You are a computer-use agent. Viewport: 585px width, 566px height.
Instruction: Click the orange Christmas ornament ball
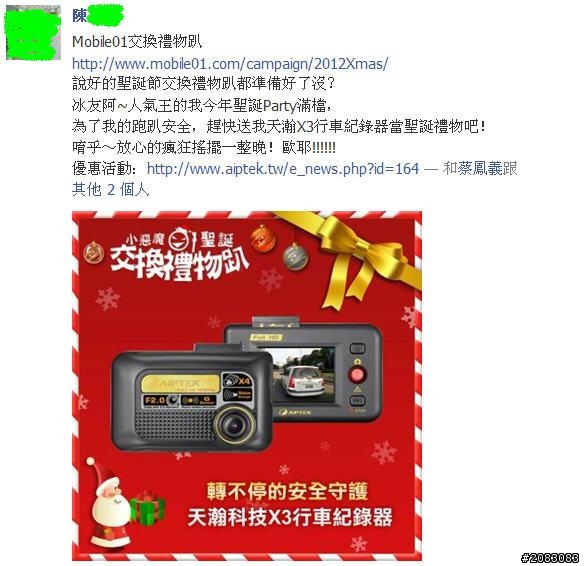point(263,239)
